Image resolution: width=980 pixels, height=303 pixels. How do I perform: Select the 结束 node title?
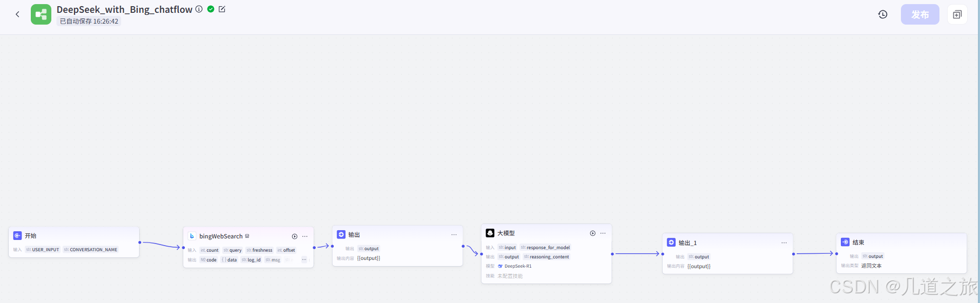(858, 243)
